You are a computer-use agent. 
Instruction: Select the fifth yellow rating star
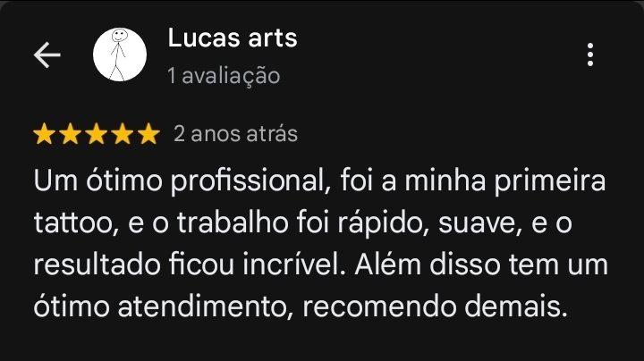148,134
